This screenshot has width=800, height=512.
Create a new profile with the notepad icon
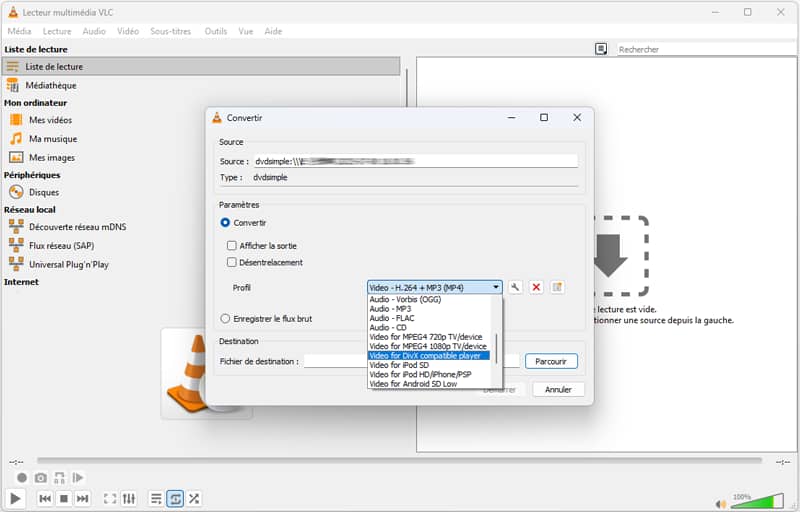point(558,287)
